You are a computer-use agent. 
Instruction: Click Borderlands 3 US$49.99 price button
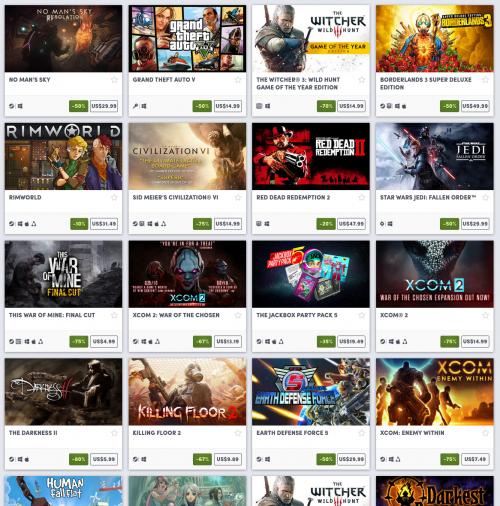coord(475,106)
